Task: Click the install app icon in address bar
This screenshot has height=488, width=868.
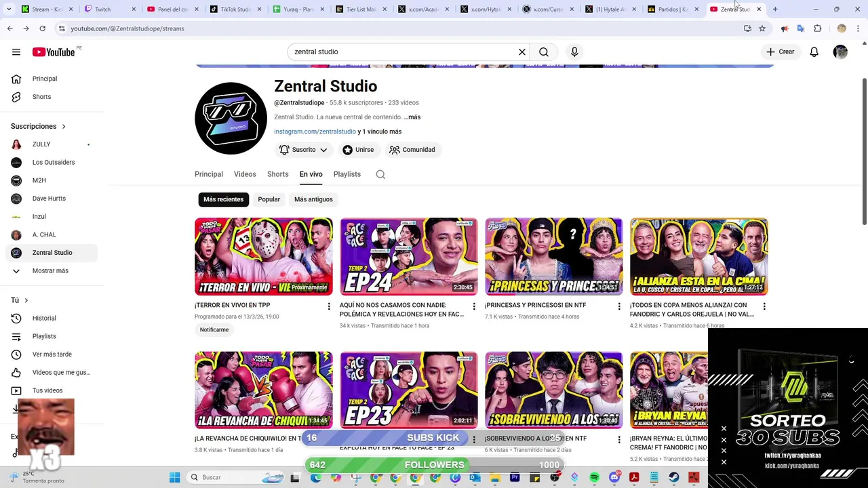Action: [x=747, y=28]
